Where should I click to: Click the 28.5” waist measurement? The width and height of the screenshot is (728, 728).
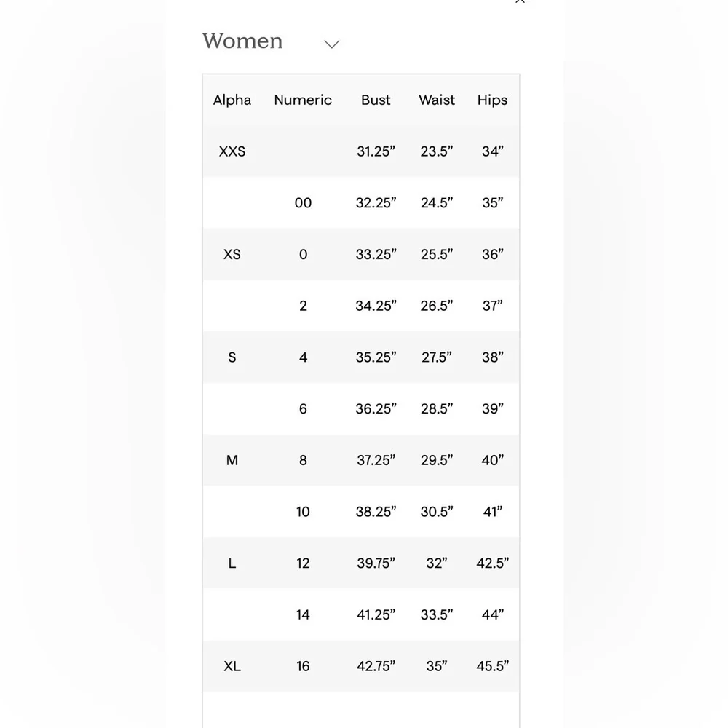tap(437, 408)
